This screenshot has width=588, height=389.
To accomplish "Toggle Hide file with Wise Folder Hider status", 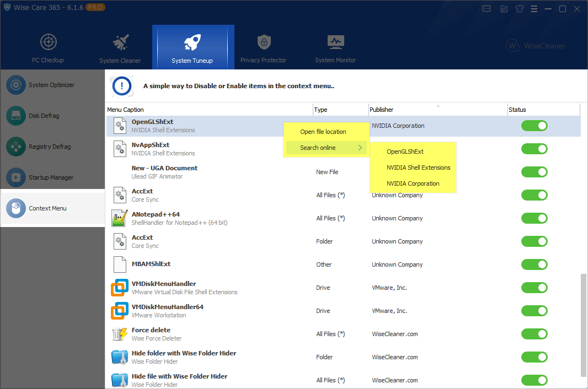I will pos(534,380).
